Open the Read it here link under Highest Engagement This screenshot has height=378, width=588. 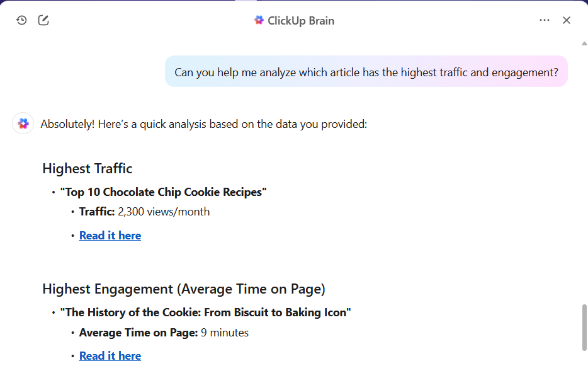110,356
